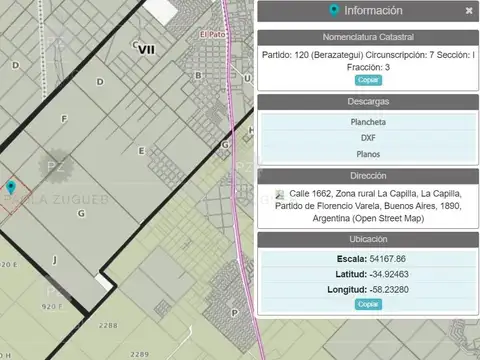The image size is (480, 360).
Task: Copy the Ubicación coordinates
Action: (x=368, y=304)
